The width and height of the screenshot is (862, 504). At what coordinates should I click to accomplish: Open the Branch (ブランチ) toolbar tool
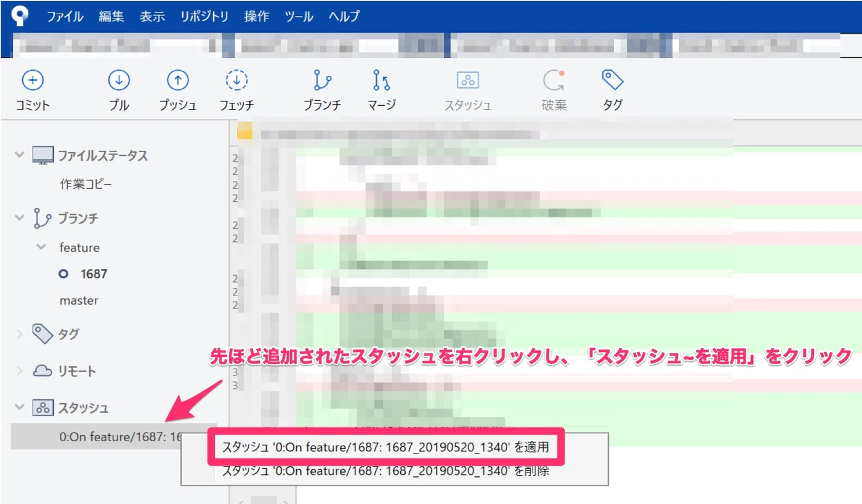coord(322,80)
